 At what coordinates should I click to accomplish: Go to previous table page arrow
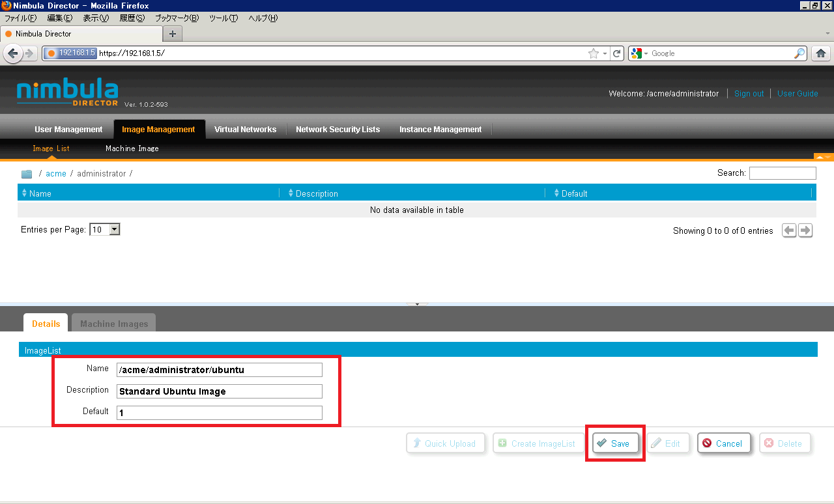pyautogui.click(x=789, y=231)
